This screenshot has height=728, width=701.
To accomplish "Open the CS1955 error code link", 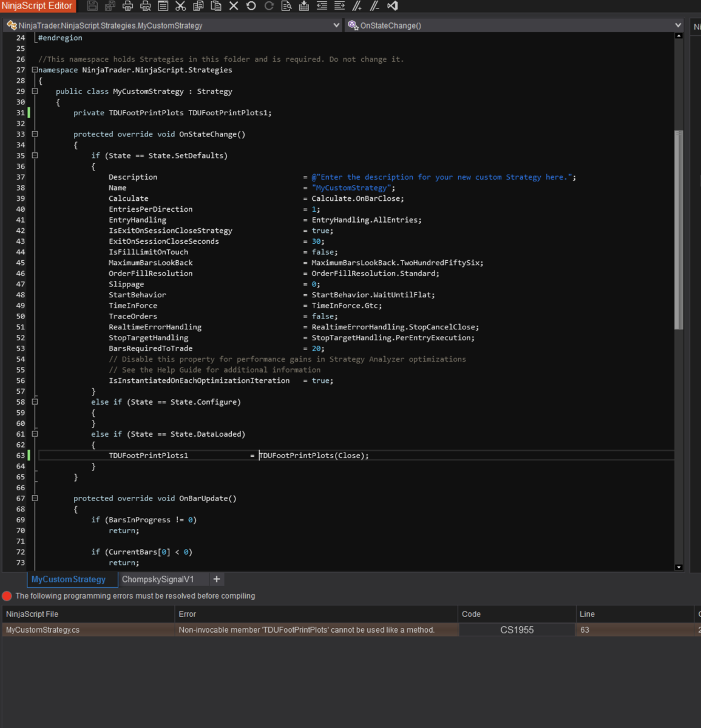I will coord(517,630).
